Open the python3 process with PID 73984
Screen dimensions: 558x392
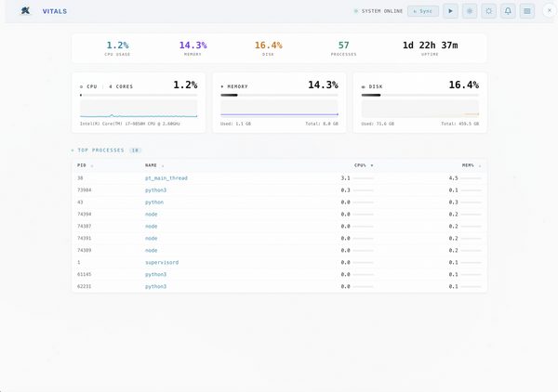tap(156, 190)
